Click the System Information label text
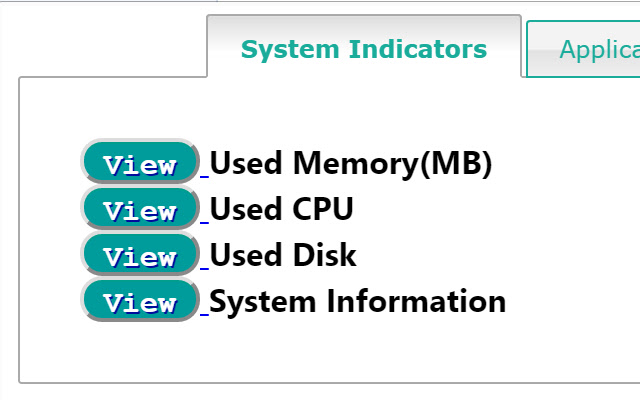This screenshot has height=400, width=640. click(357, 301)
